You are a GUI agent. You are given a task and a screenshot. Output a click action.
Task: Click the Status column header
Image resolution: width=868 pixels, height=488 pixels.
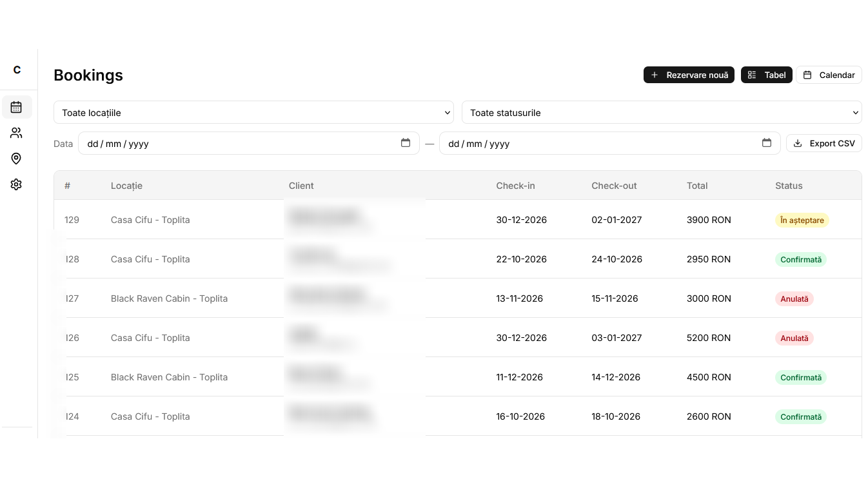pyautogui.click(x=789, y=186)
